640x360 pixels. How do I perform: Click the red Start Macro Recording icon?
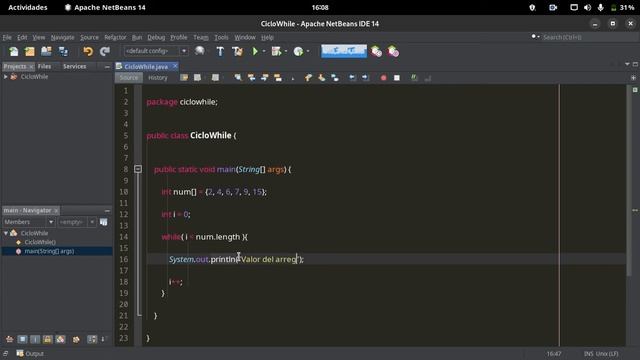point(383,78)
